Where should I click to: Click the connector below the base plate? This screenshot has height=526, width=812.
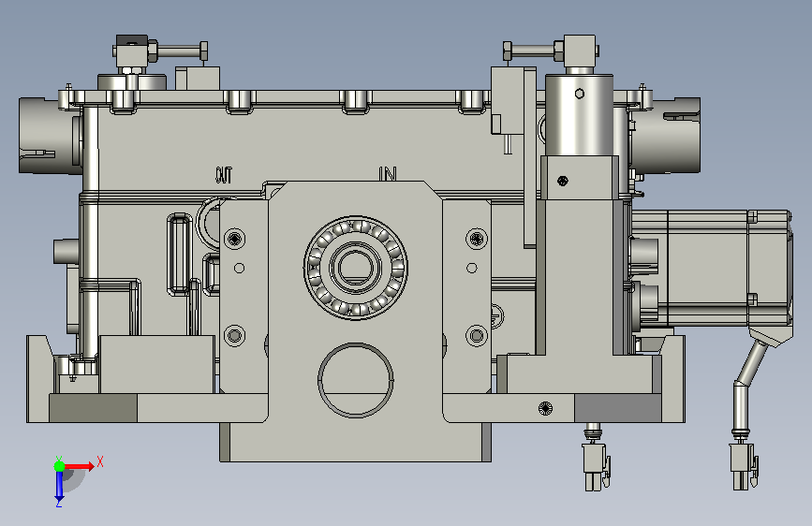tap(596, 466)
